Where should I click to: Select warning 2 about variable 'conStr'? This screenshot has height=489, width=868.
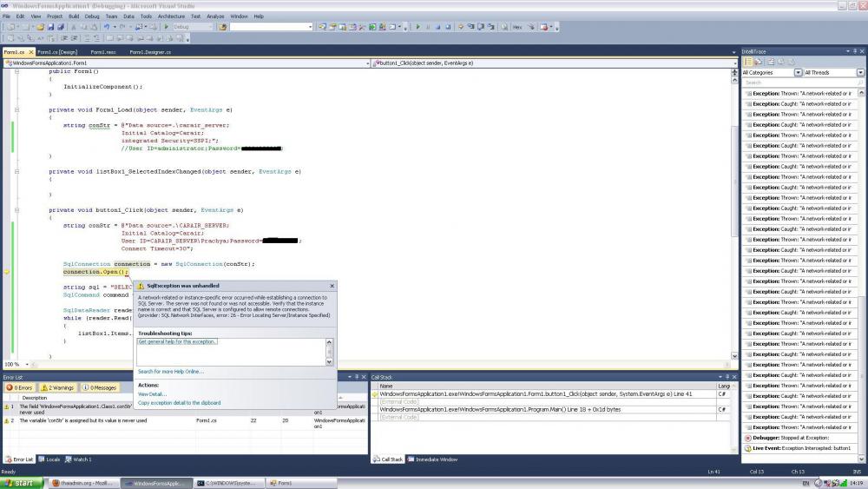click(186, 424)
